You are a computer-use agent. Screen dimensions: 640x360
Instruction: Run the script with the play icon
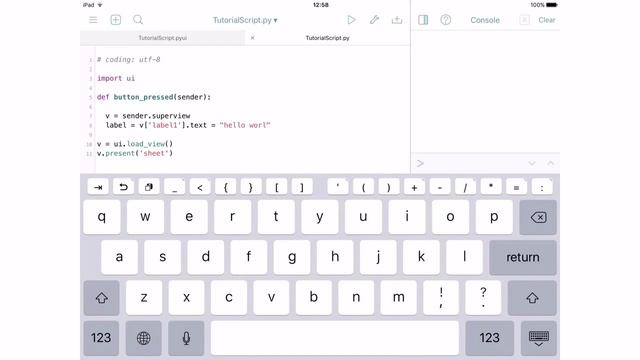tap(351, 20)
